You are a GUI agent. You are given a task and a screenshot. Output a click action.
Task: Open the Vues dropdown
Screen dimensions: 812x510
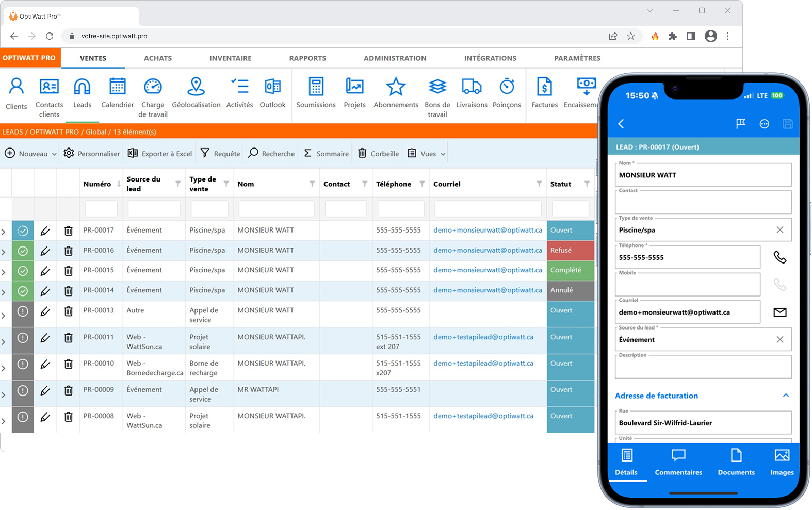tap(427, 154)
